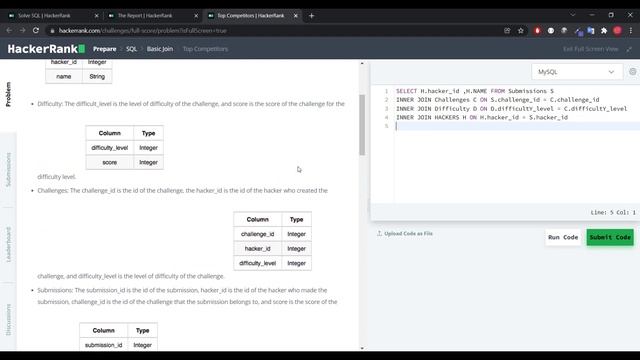The height and width of the screenshot is (360, 640).
Task: Click Basic Join in the breadcrumb
Action: tap(160, 49)
